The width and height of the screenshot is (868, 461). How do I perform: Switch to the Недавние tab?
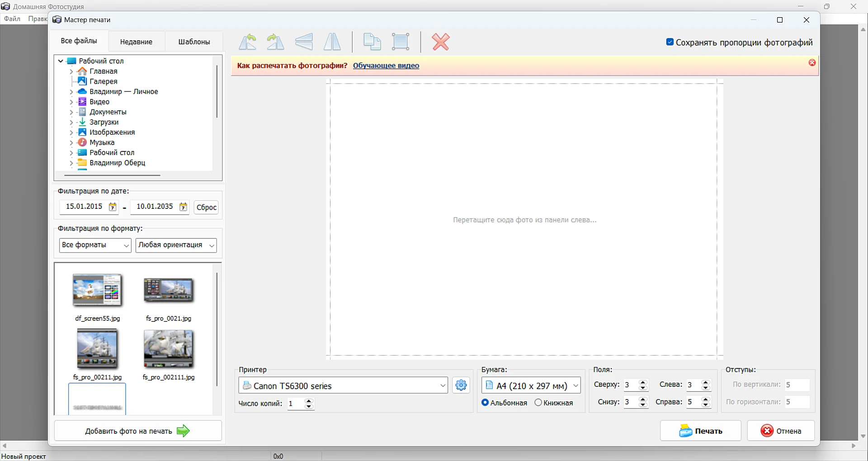(136, 42)
